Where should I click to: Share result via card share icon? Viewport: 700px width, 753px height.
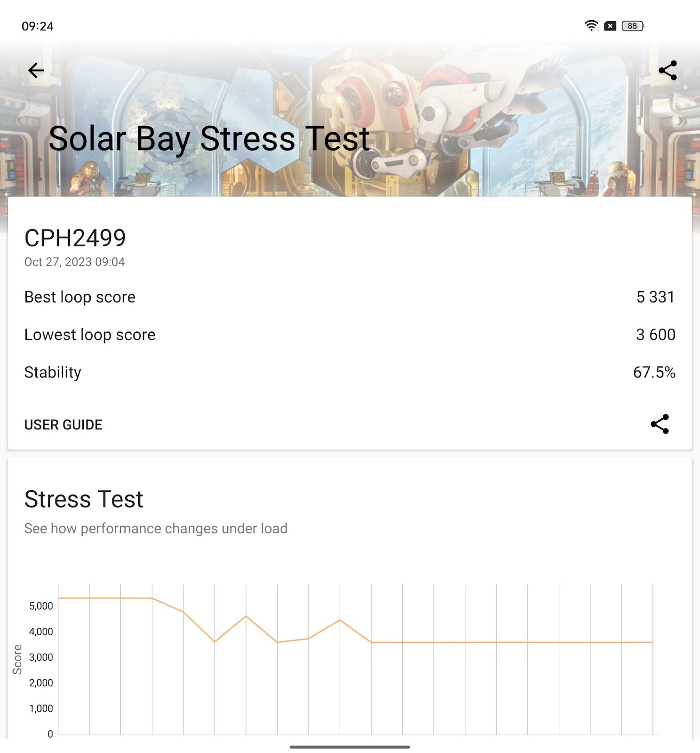coord(660,424)
